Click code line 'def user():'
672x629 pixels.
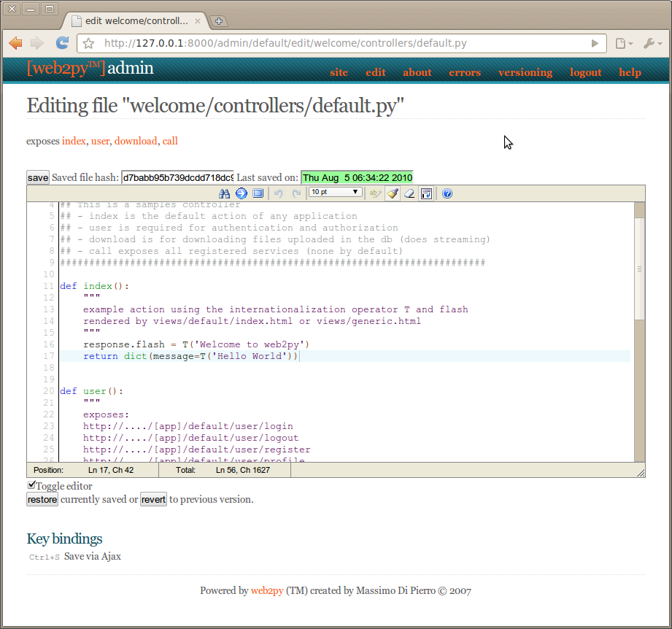click(91, 391)
